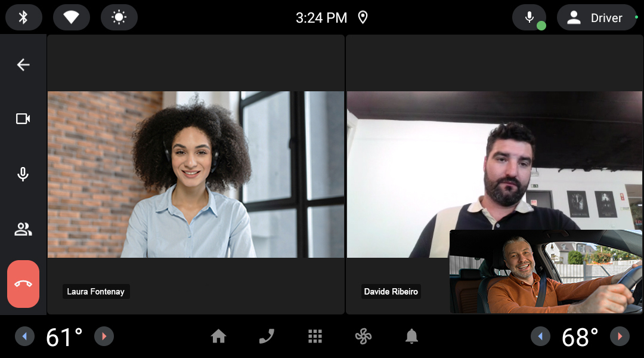This screenshot has height=358, width=644.
Task: Select the driver self-view video thumbnail
Action: [x=545, y=271]
